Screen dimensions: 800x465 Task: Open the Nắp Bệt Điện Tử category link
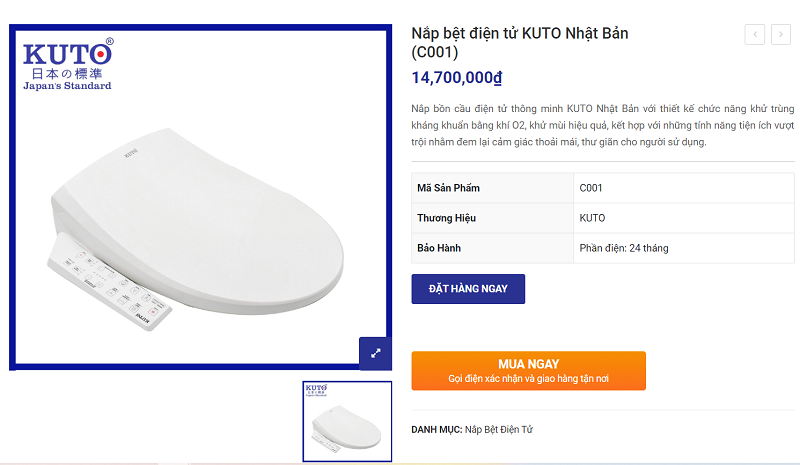499,429
